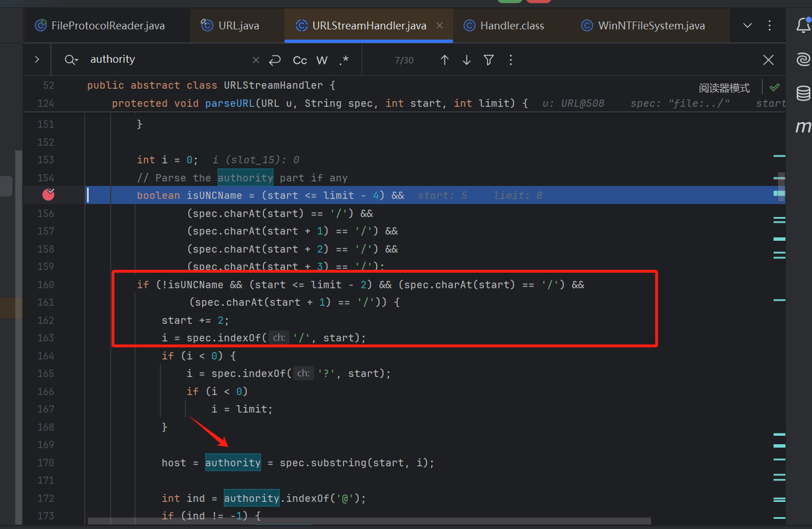Screen dimensions: 812x529
Task: Toggle the Words search option
Action: [322, 60]
